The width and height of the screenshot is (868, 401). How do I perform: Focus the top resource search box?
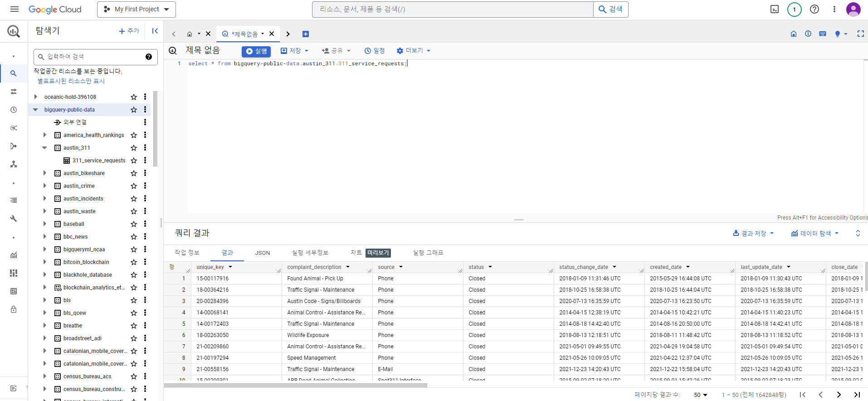[453, 9]
